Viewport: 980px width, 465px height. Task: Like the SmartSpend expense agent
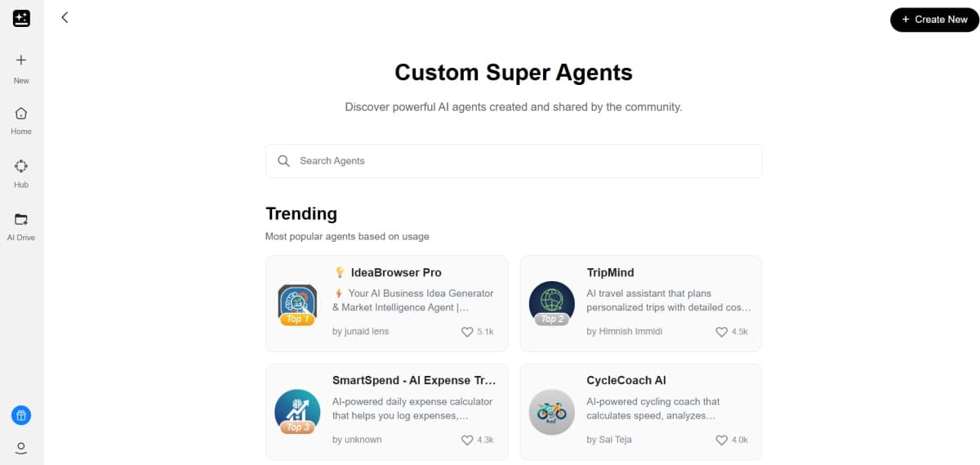pyautogui.click(x=467, y=440)
